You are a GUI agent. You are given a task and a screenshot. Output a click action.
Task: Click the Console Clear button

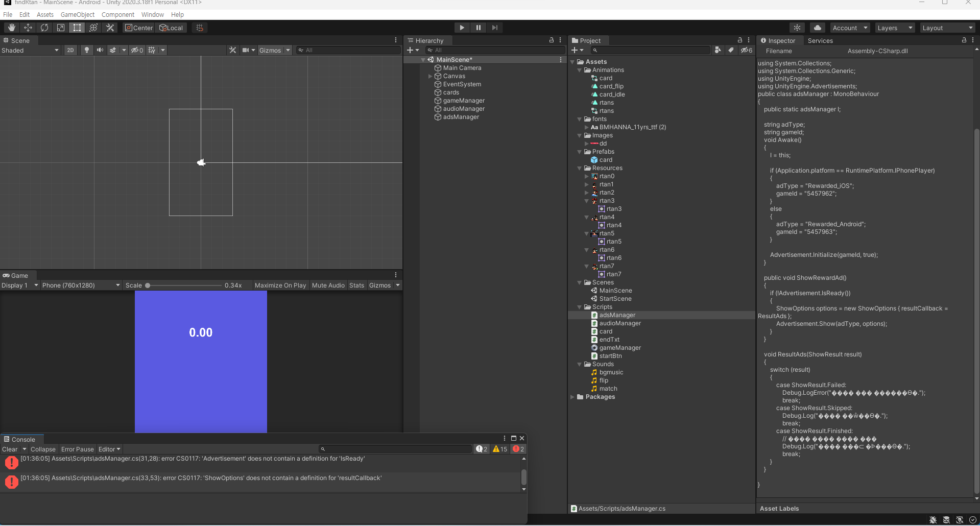point(10,449)
